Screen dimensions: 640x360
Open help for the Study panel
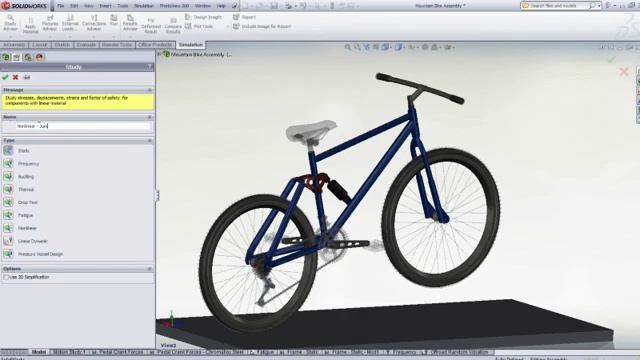pyautogui.click(x=150, y=67)
